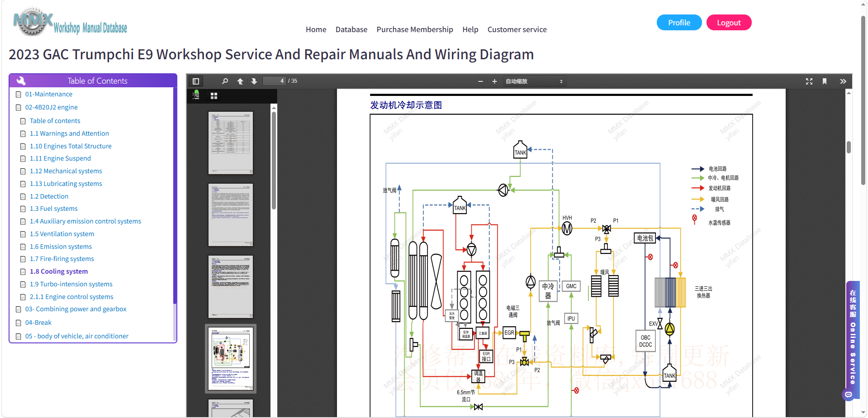Click document icon beside 1.7 Fire-firing systems

(23, 259)
